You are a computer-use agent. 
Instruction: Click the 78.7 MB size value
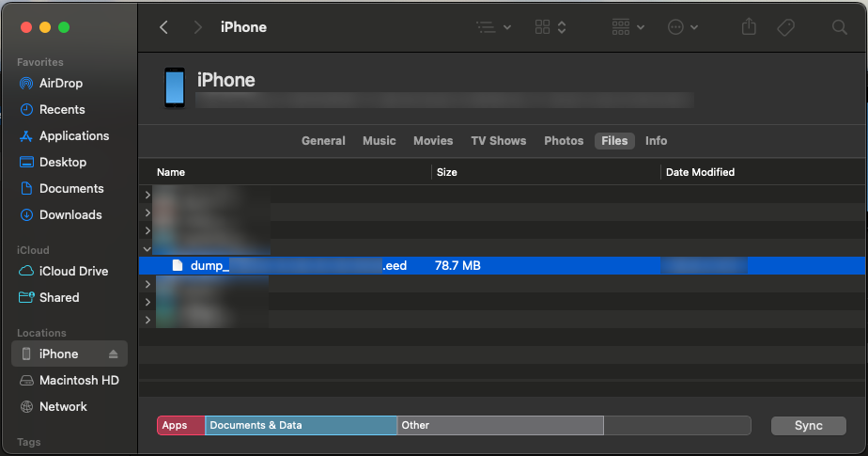pyautogui.click(x=457, y=265)
